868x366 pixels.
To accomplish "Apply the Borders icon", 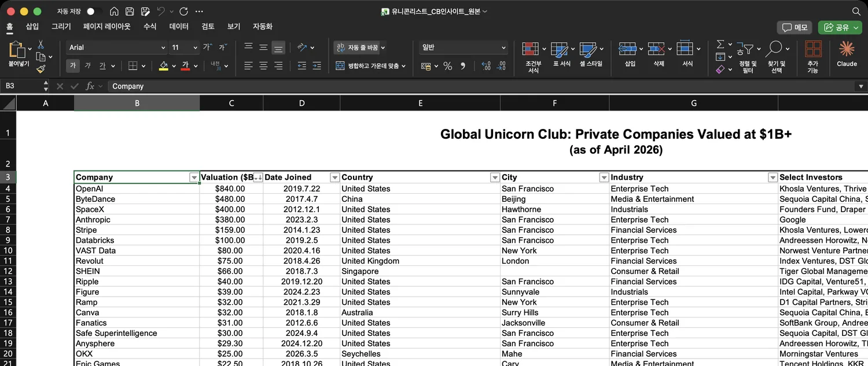I will click(133, 66).
